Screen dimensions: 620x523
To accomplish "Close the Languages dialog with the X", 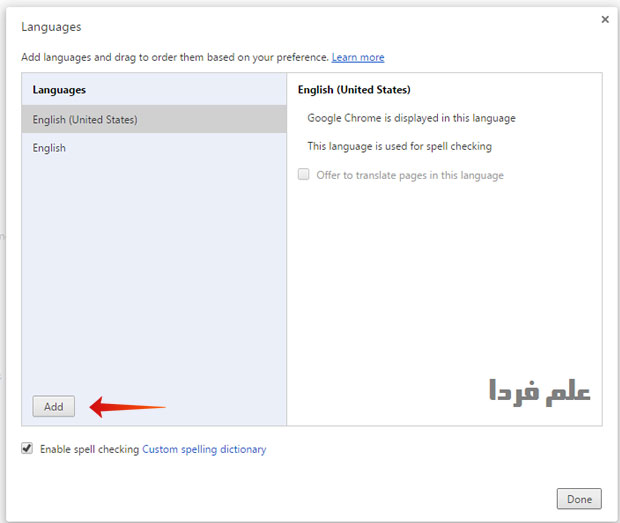I will 604,19.
